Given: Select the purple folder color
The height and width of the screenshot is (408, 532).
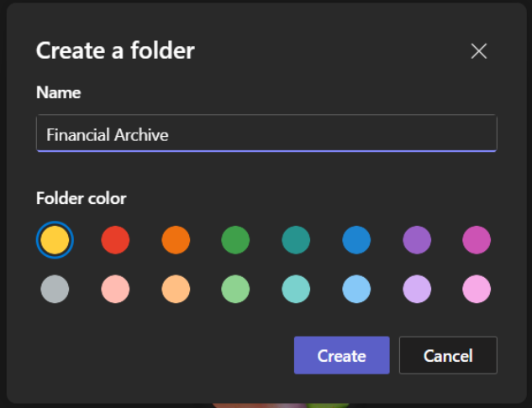Looking at the screenshot, I should (417, 241).
